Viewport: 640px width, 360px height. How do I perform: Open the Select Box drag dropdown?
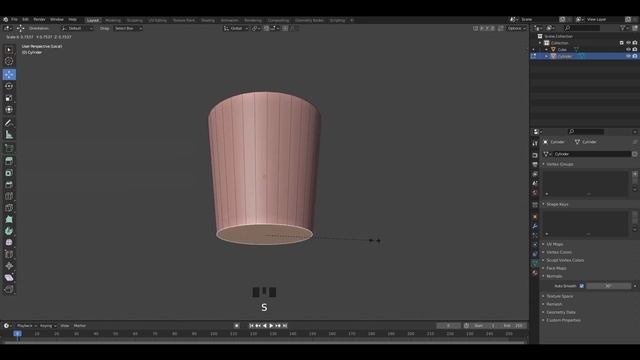pyautogui.click(x=128, y=28)
